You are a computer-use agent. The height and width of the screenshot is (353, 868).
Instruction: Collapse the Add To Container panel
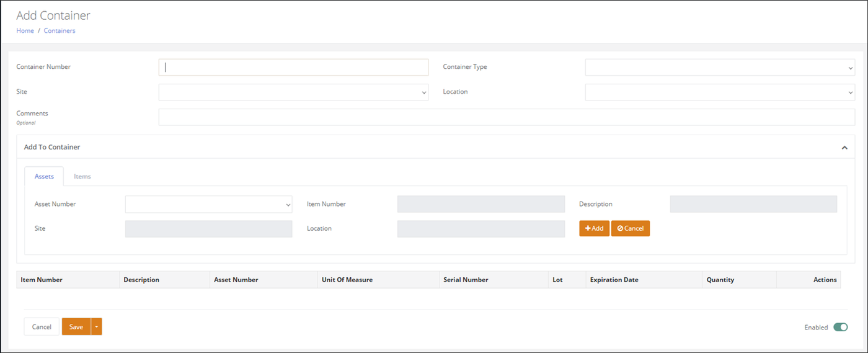point(844,148)
